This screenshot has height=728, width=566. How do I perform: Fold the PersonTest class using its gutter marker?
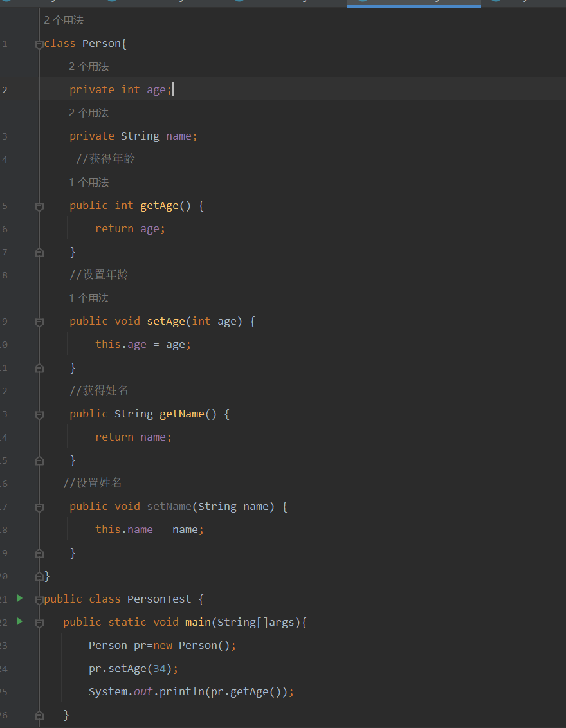coord(39,600)
